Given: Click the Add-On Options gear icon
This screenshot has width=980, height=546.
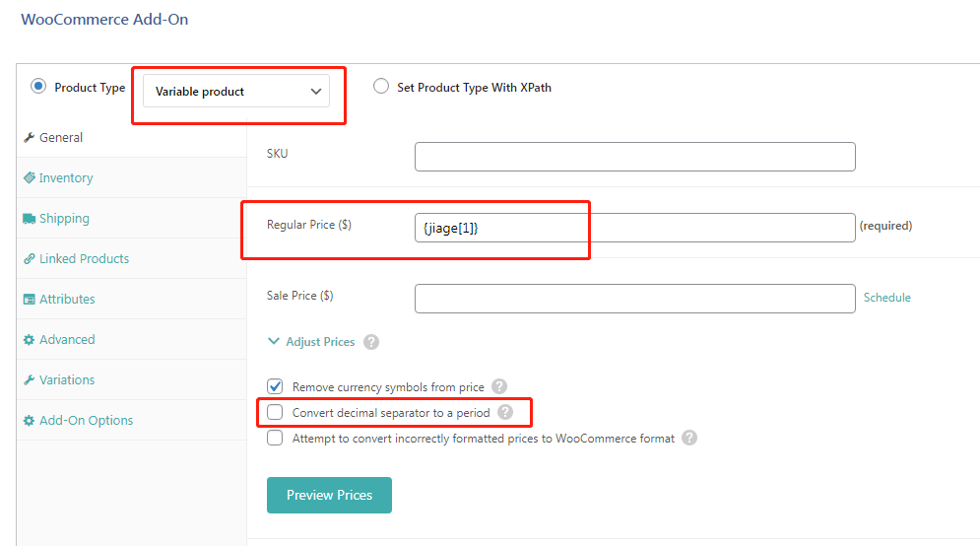Looking at the screenshot, I should coord(29,421).
